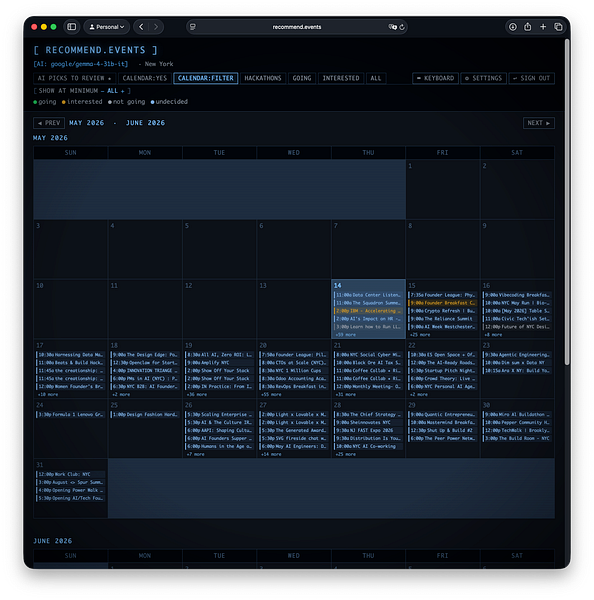Open '2:00p IBM - Accelerating' orange event
594x600 pixels.
tap(368, 311)
